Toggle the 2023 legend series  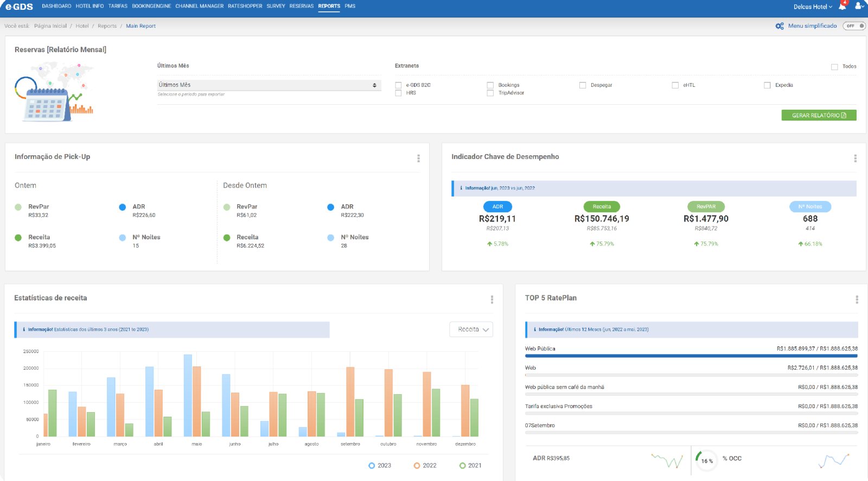[x=380, y=466]
